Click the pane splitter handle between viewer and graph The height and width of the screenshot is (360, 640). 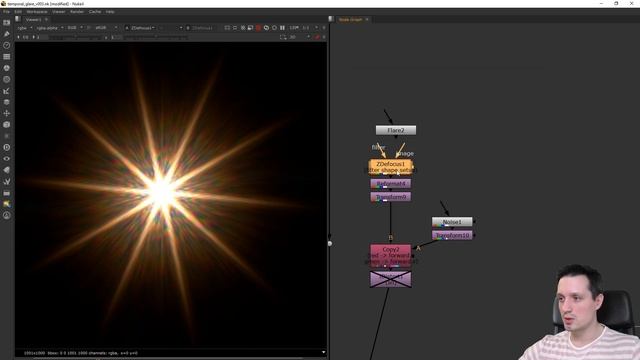pos(329,243)
